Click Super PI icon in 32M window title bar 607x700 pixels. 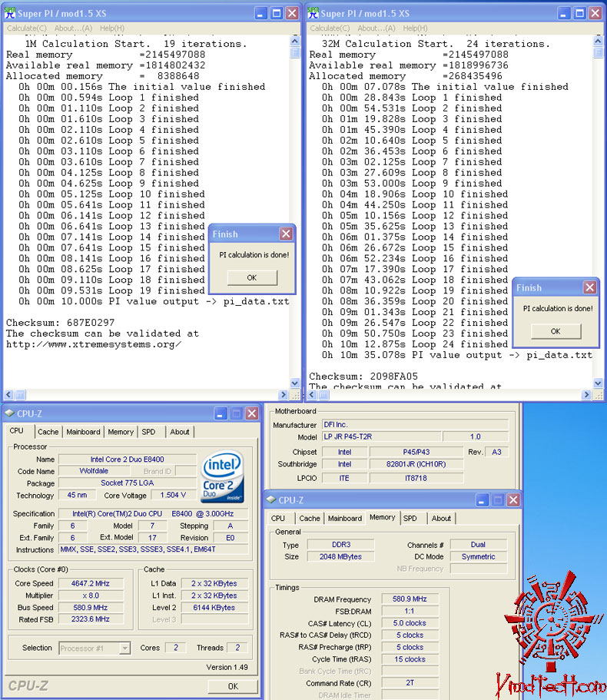(x=313, y=13)
